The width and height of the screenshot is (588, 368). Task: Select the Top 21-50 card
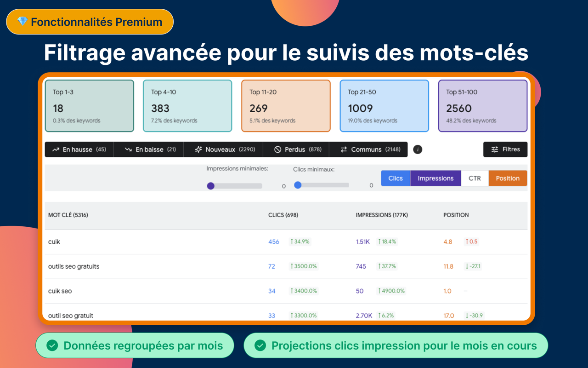[x=384, y=106]
